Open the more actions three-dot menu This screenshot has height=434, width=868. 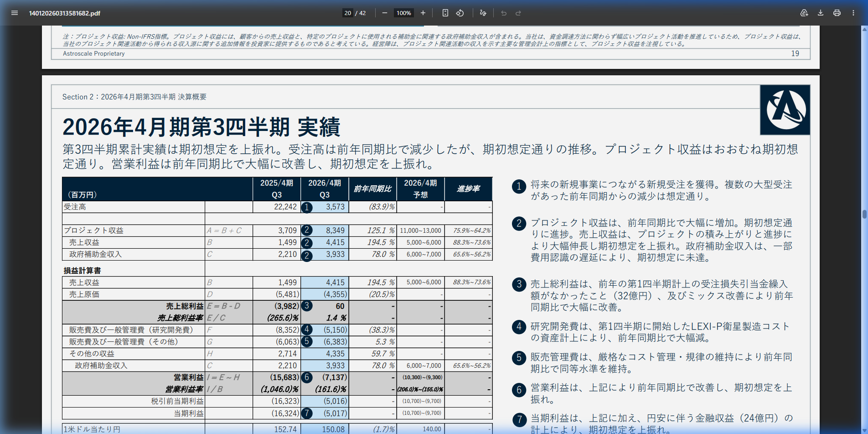click(853, 13)
